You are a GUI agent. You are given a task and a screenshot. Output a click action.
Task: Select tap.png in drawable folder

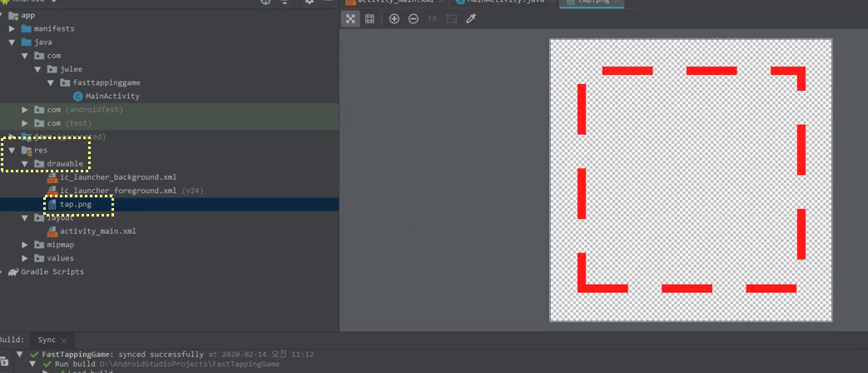point(76,204)
